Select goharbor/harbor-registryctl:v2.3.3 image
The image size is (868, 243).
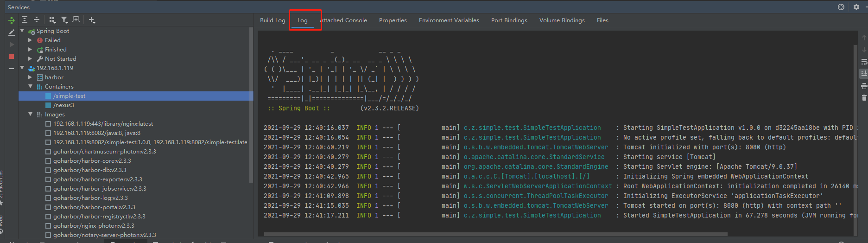point(99,217)
